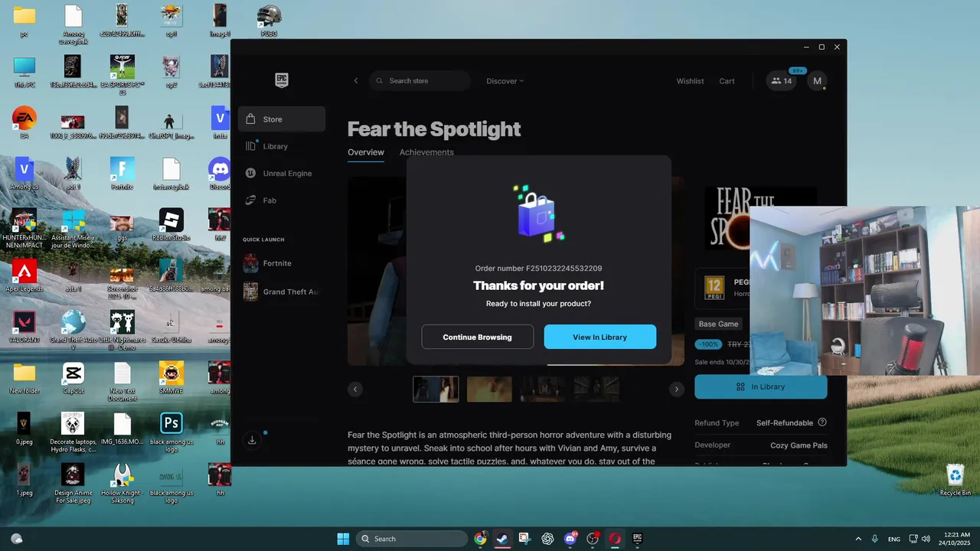Open Epic Games Launcher from the taskbar
Viewport: 980px width, 551px height.
click(x=637, y=539)
